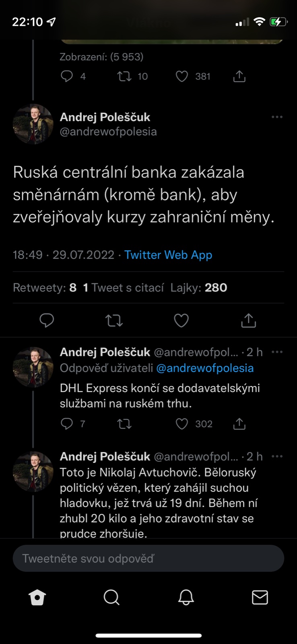Screen dimensions: 297x644
Task: Open more options on the DHL Express reply
Action: pyautogui.click(x=277, y=352)
